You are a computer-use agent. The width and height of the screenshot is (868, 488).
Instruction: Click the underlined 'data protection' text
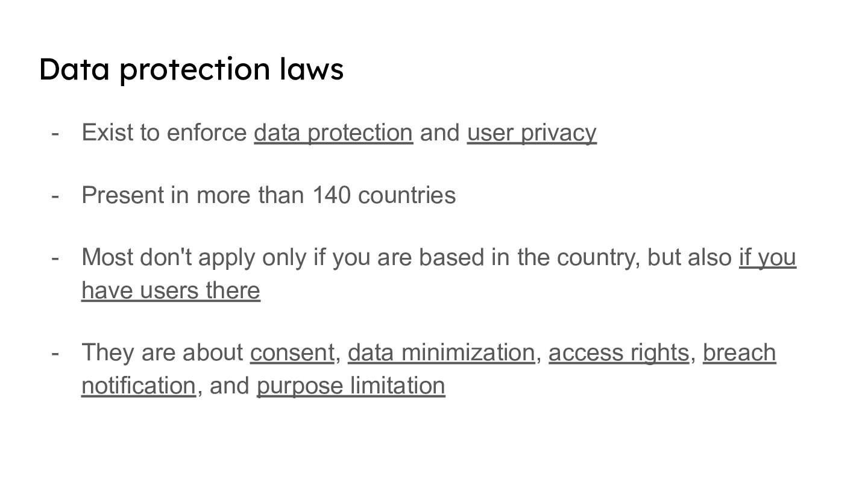pos(333,133)
